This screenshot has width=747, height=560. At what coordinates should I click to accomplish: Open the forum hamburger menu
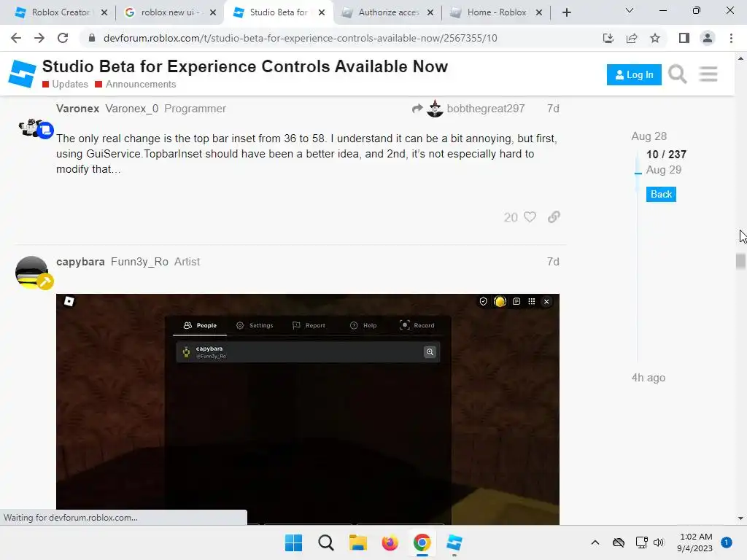point(708,74)
